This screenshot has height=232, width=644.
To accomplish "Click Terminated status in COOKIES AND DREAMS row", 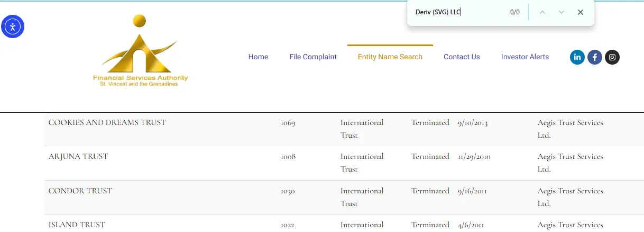I will point(430,122).
